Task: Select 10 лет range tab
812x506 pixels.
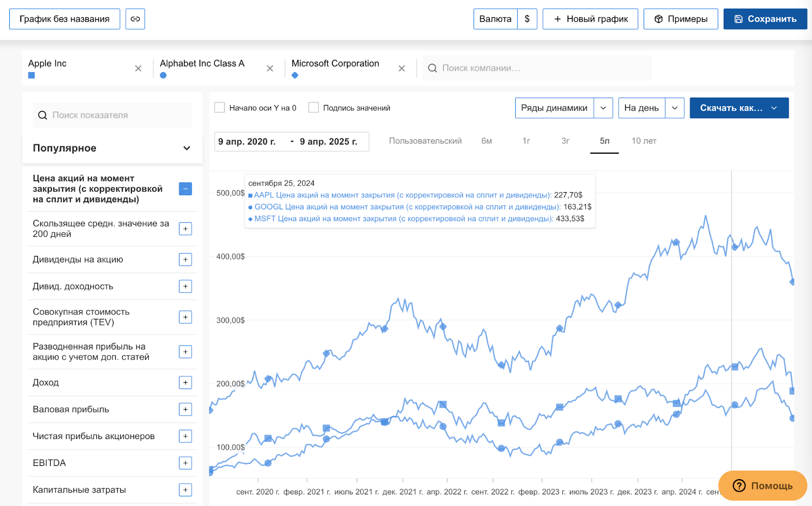Action: coord(644,141)
